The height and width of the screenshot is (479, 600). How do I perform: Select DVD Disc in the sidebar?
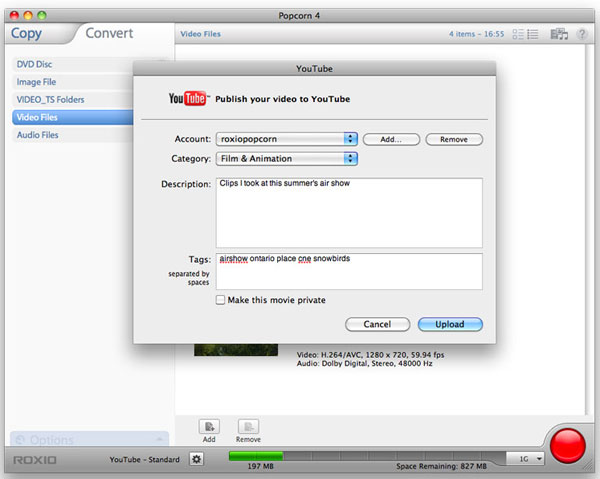tap(73, 64)
